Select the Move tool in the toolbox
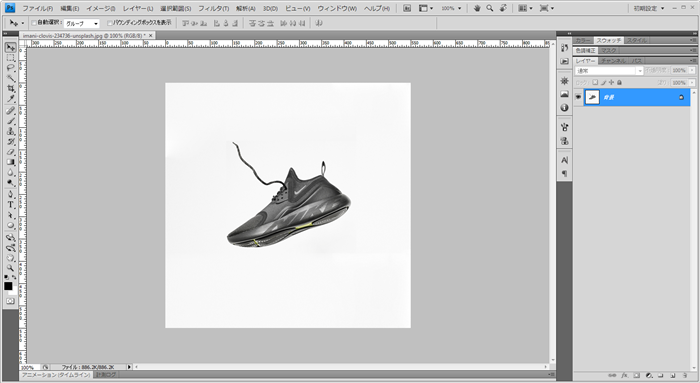 11,47
